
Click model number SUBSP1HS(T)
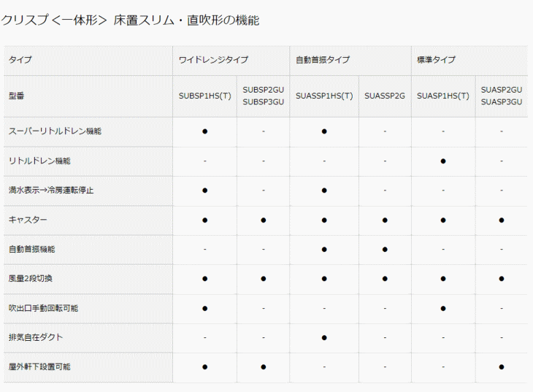point(205,96)
